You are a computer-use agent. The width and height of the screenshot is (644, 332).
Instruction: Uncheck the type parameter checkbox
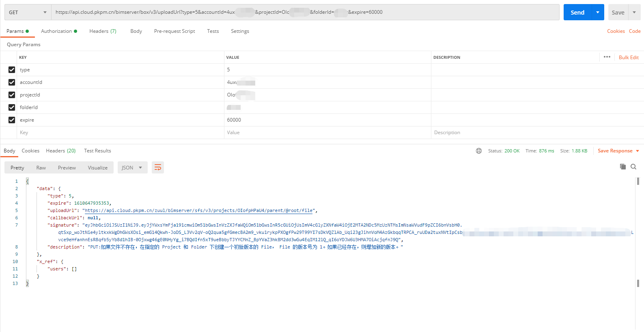coord(12,70)
